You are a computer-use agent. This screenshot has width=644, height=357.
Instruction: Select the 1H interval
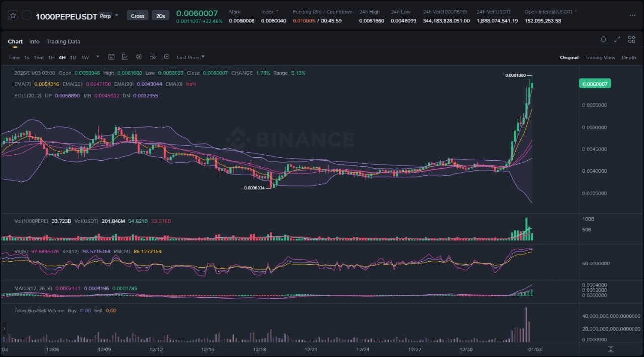click(51, 57)
